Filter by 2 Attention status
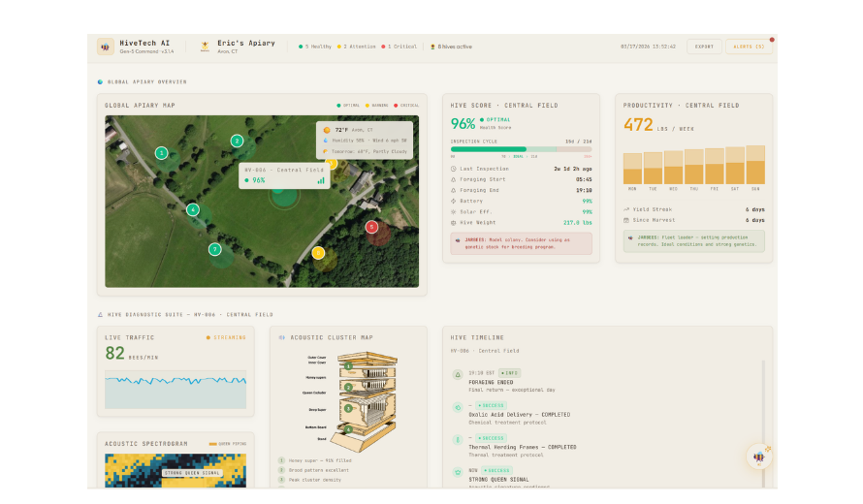Image resolution: width=863 pixels, height=504 pixels. [x=357, y=47]
